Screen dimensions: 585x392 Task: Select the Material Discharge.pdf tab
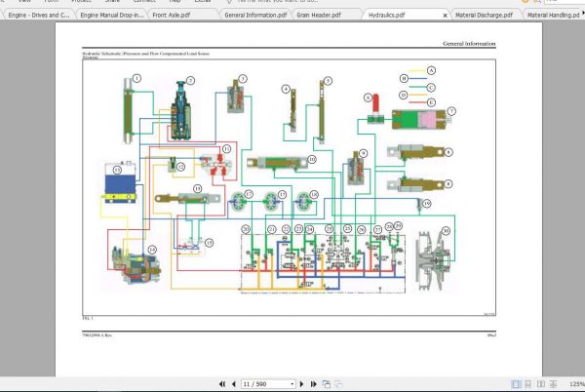click(482, 17)
